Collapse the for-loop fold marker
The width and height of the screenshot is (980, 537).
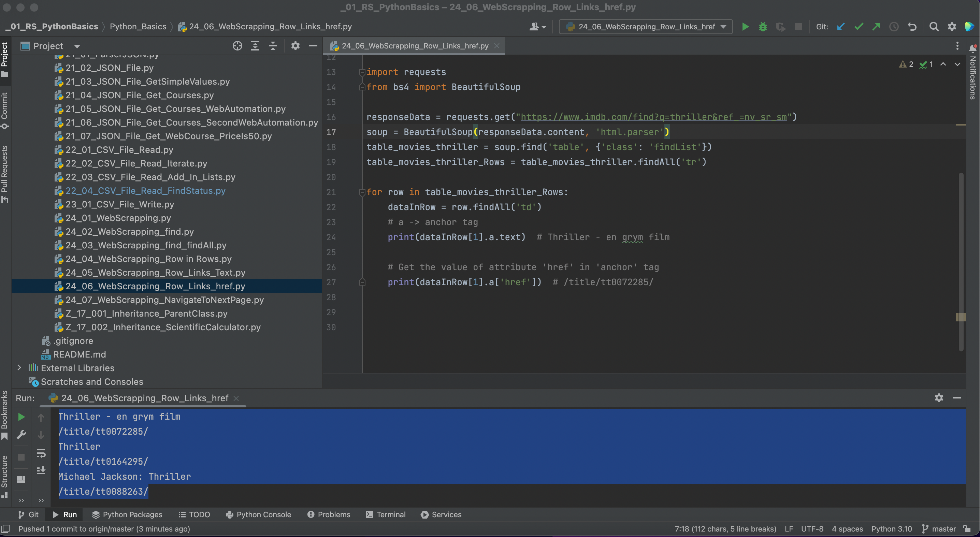pos(362,192)
